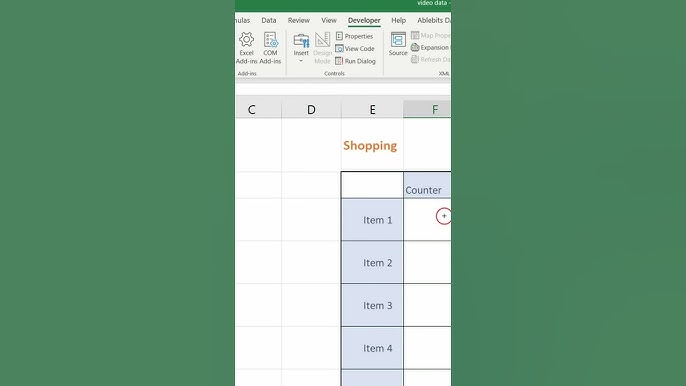Image resolution: width=686 pixels, height=386 pixels.
Task: Select the Counter header cell
Action: (x=427, y=185)
